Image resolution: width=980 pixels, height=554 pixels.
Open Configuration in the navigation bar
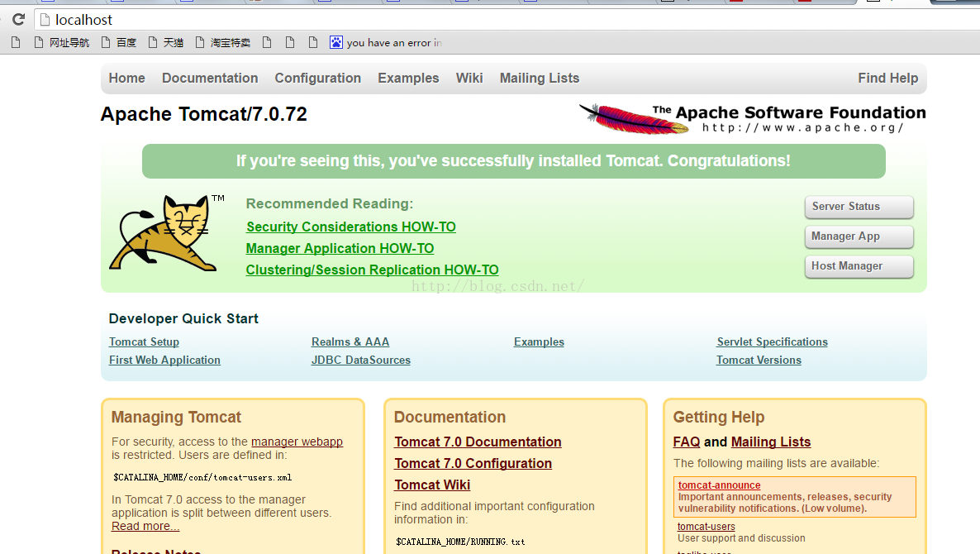(318, 79)
